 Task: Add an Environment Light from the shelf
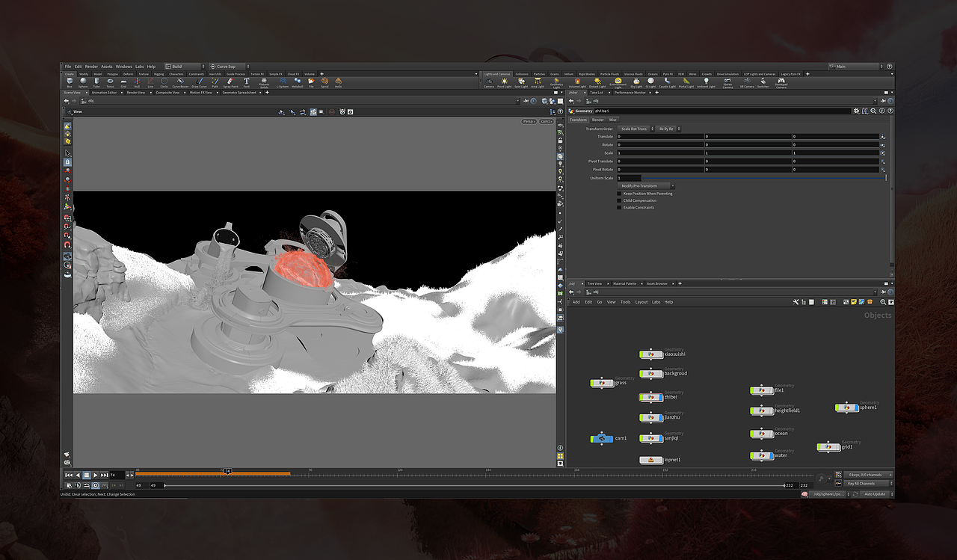pos(618,82)
